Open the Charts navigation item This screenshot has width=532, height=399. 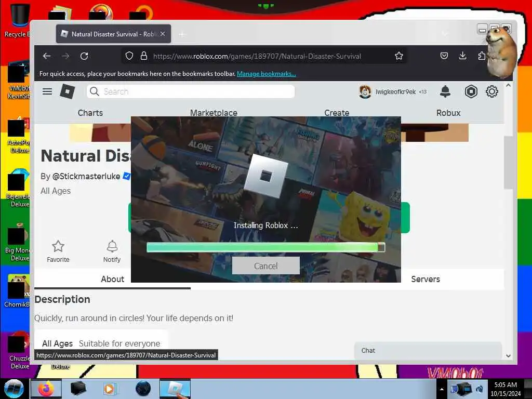(x=90, y=113)
